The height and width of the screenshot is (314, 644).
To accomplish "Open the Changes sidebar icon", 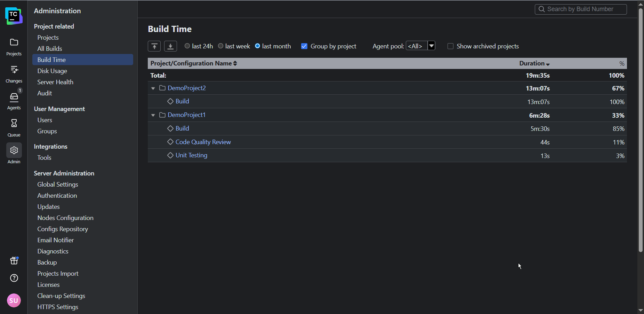I will 14,74.
